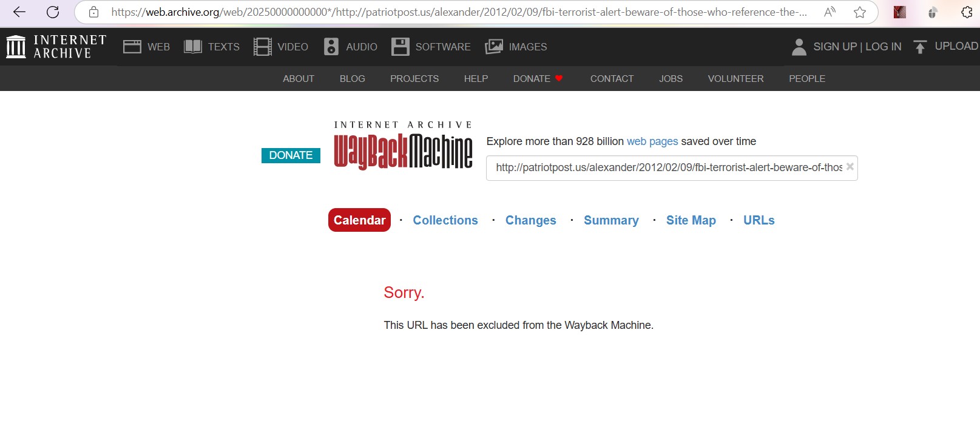Click the LOG IN link

[x=884, y=47]
